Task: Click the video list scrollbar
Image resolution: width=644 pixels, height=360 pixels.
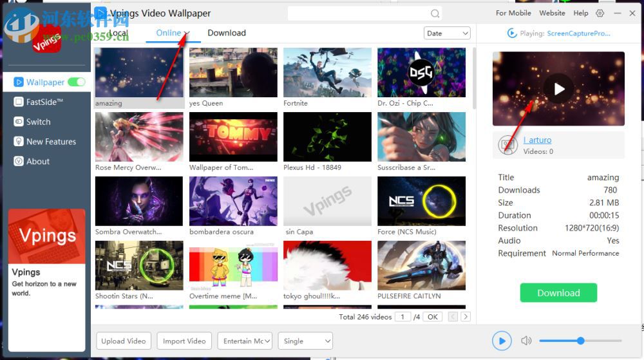Action: pyautogui.click(x=474, y=78)
